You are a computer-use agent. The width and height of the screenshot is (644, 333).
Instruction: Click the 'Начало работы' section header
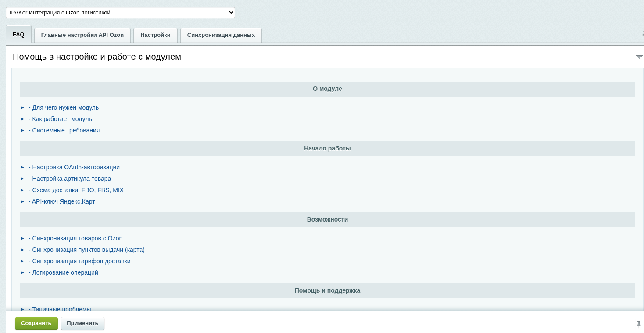click(327, 148)
